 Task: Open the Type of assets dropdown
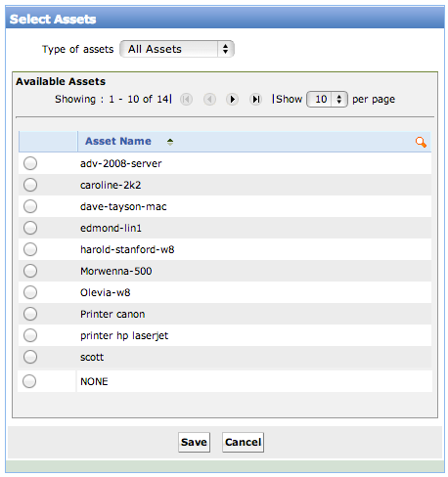coord(177,49)
